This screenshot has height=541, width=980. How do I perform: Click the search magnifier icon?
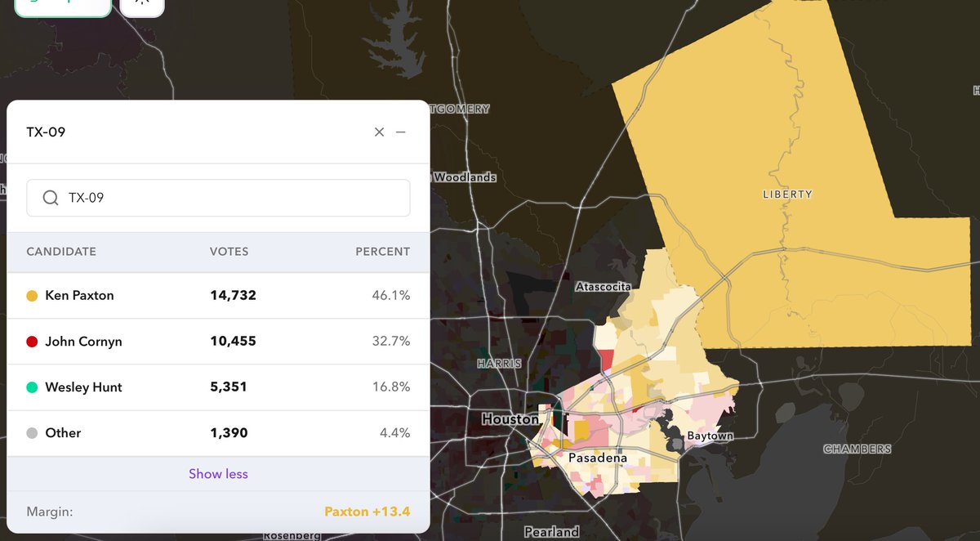coord(51,198)
